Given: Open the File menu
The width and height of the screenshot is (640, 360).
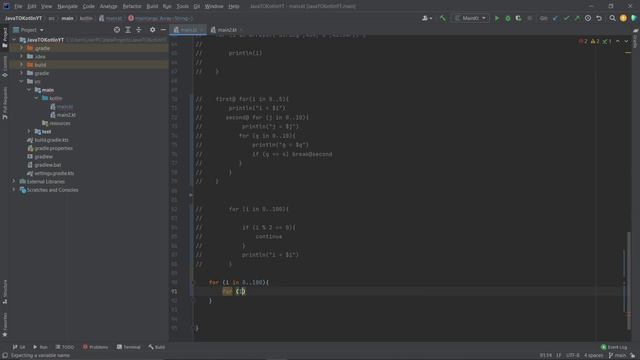Looking at the screenshot, I should [x=18, y=6].
